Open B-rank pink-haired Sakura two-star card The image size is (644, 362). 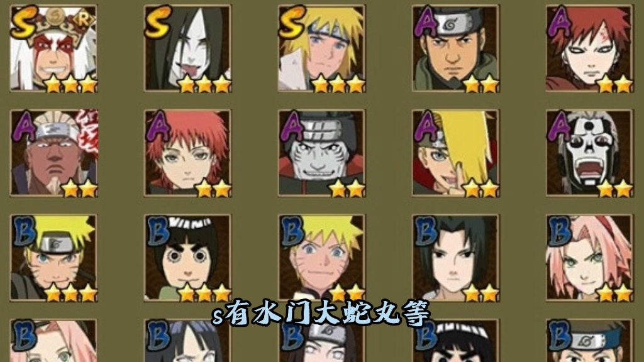590,258
